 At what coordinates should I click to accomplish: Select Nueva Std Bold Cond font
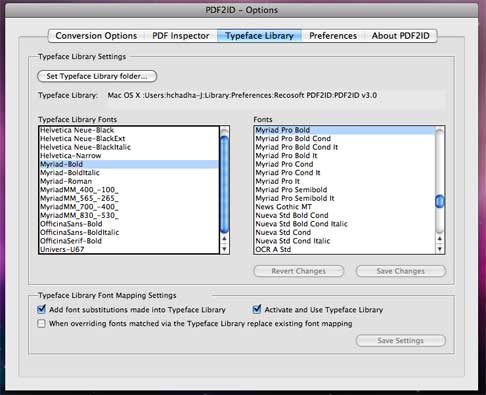click(x=344, y=215)
